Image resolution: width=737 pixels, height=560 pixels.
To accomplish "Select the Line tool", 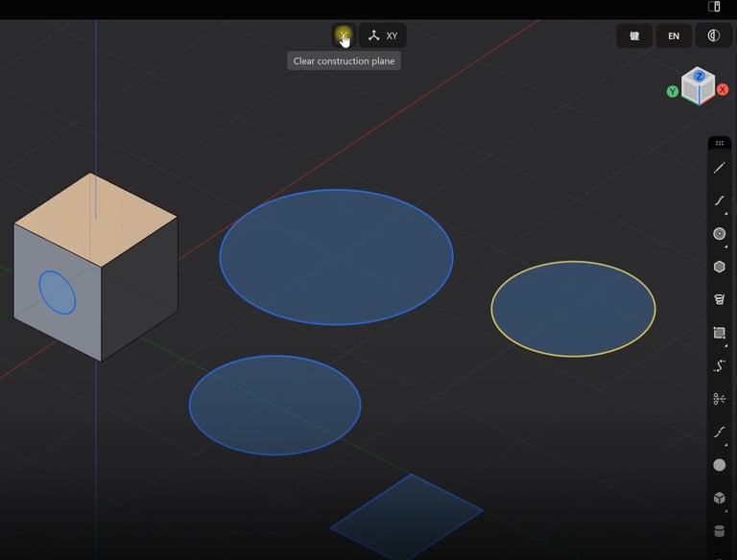I will click(x=719, y=168).
